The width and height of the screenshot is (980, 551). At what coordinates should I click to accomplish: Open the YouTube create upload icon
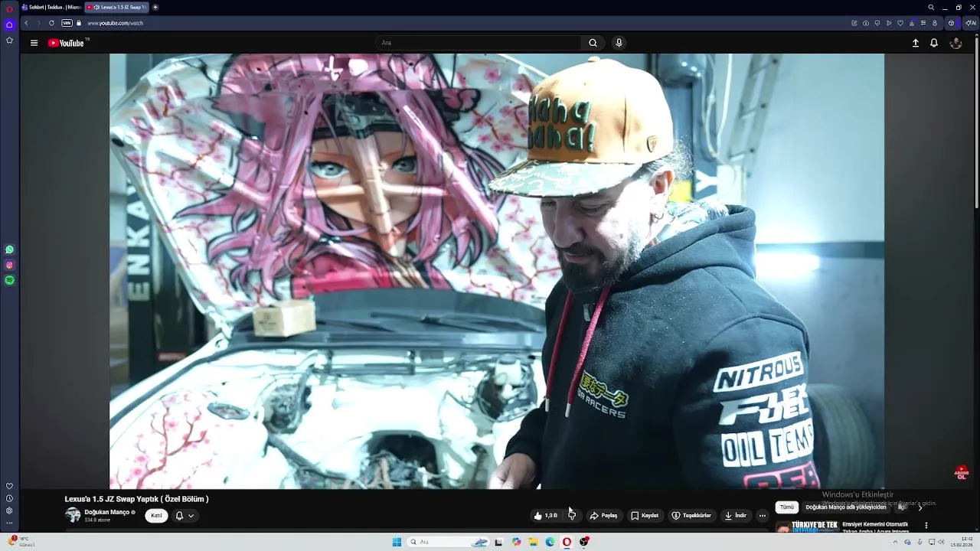click(915, 43)
